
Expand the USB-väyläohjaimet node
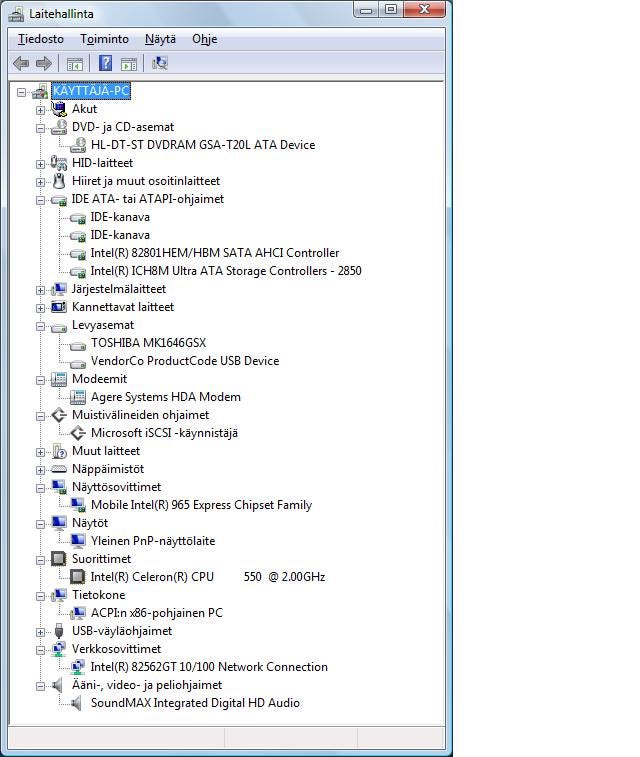(x=41, y=632)
